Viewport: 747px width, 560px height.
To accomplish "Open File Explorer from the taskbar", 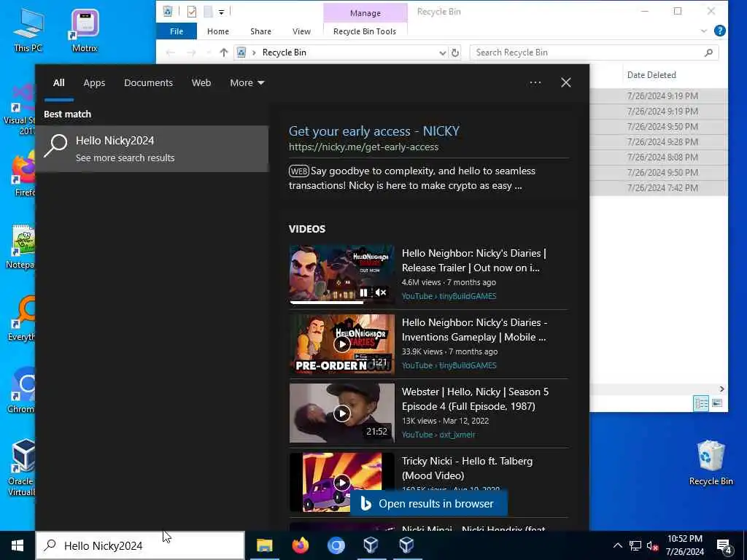I will (264, 545).
